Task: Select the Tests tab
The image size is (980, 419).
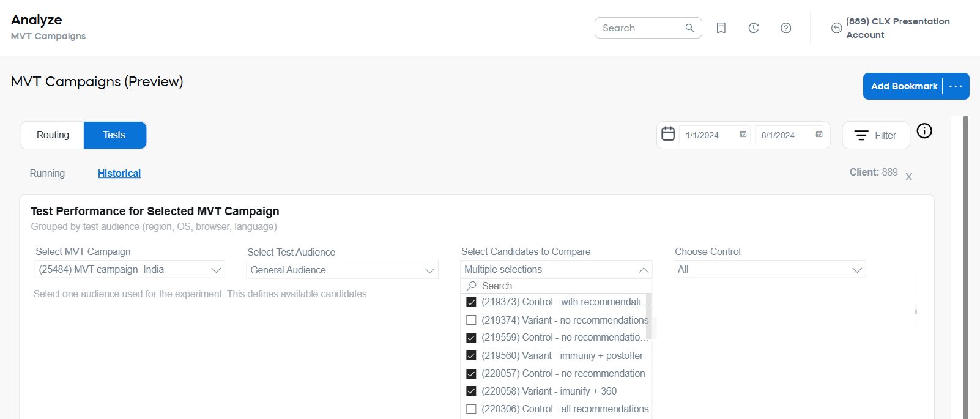Action: 114,135
